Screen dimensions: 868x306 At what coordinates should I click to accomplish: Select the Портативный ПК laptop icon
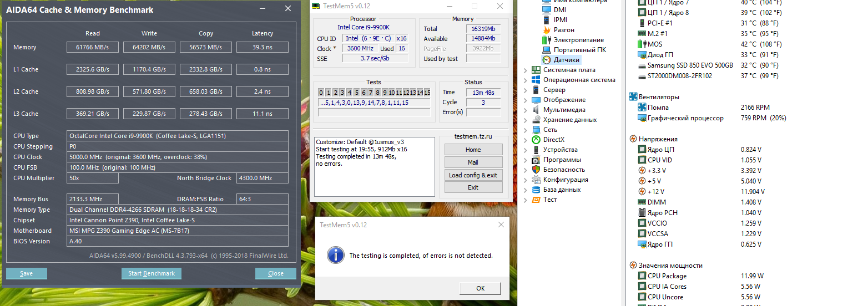(546, 49)
